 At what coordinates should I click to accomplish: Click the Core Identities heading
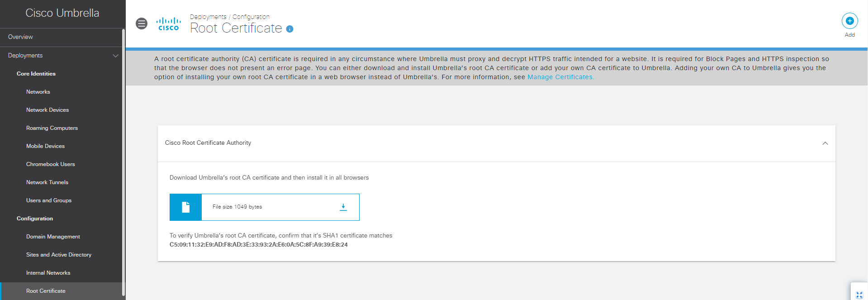[36, 74]
